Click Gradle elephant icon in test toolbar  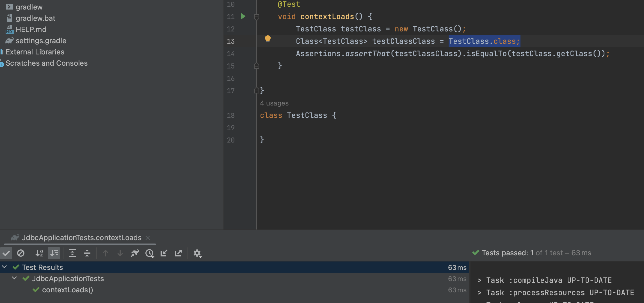(x=135, y=253)
